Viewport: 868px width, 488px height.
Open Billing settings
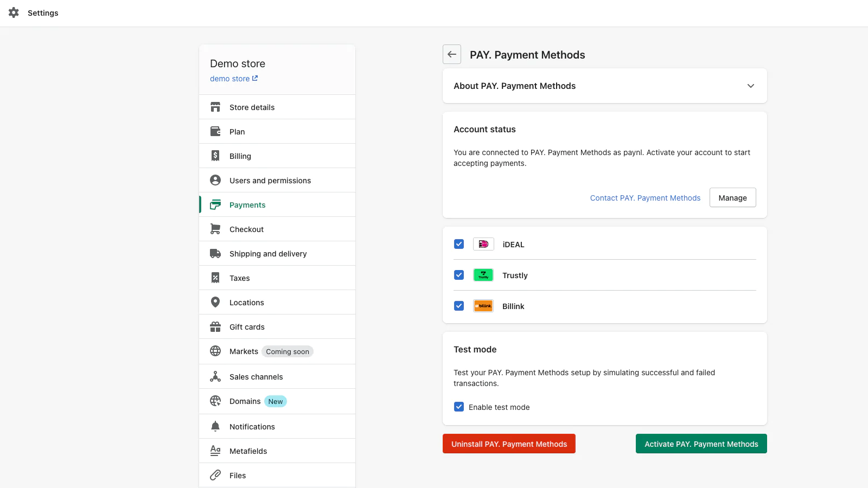277,156
